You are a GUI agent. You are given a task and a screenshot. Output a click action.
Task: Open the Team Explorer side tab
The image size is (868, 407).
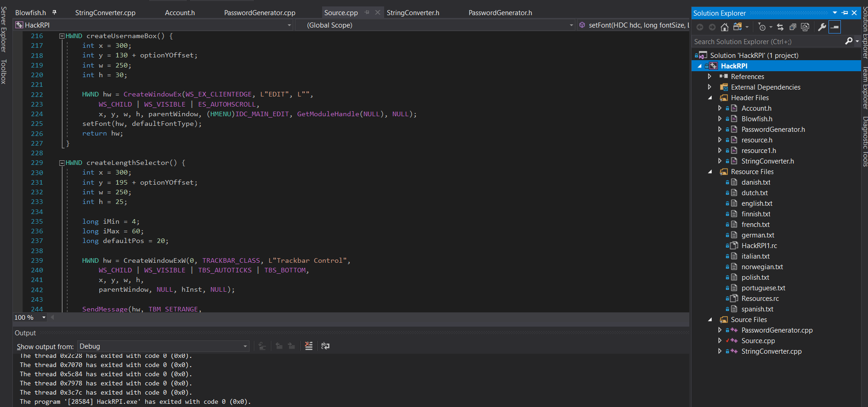click(864, 88)
